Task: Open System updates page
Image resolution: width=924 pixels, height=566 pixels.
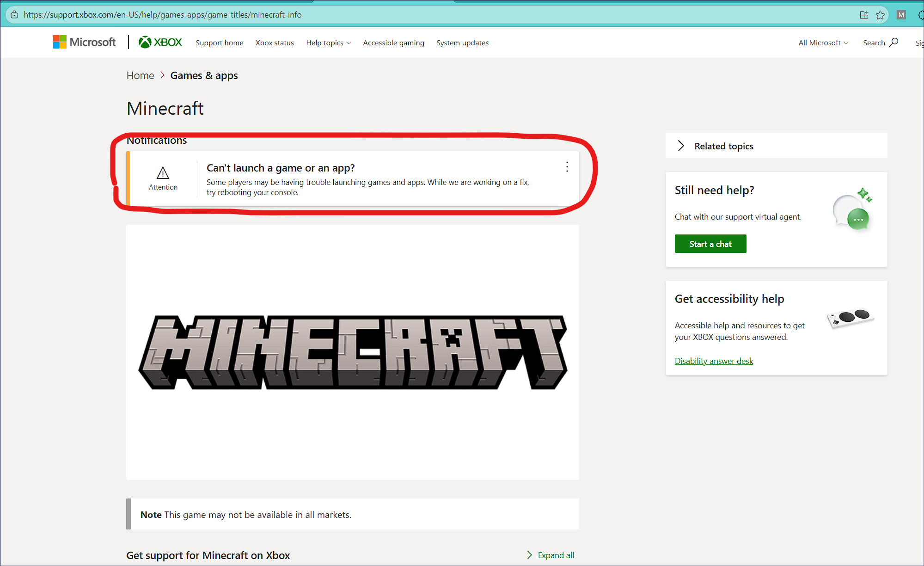Action: pos(462,43)
